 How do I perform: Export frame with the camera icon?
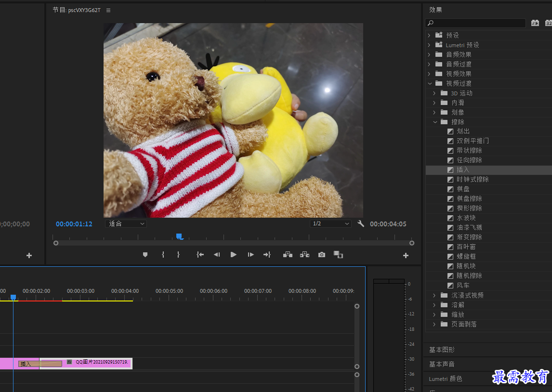pyautogui.click(x=322, y=255)
